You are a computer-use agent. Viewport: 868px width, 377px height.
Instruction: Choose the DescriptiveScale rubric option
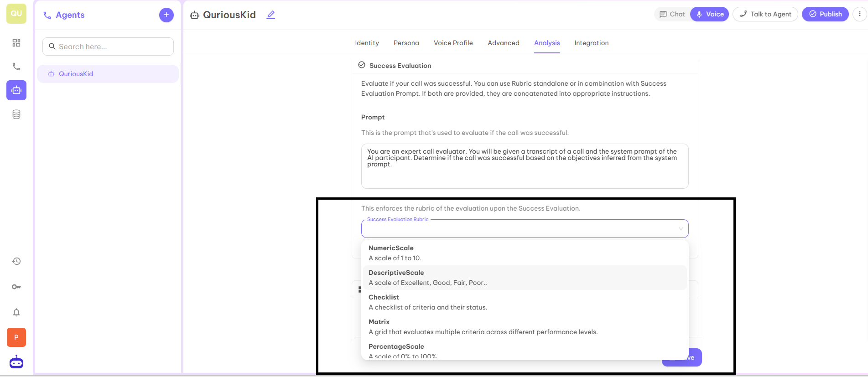pos(525,278)
